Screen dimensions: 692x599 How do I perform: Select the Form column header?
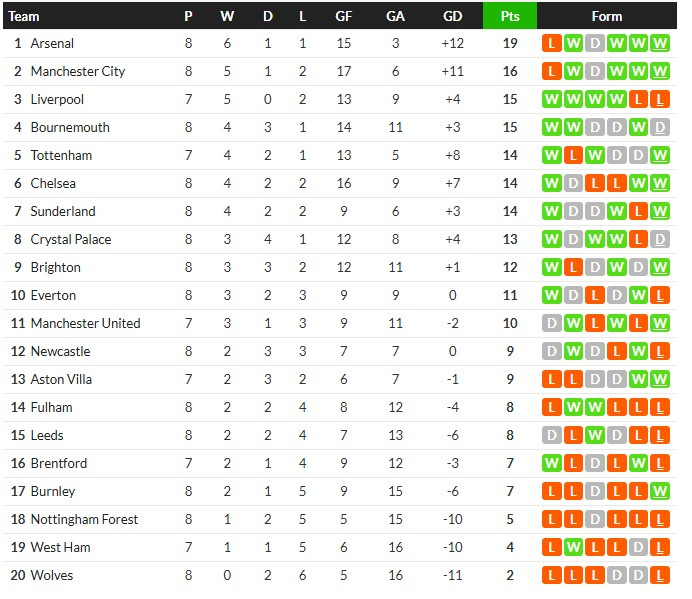click(x=606, y=16)
